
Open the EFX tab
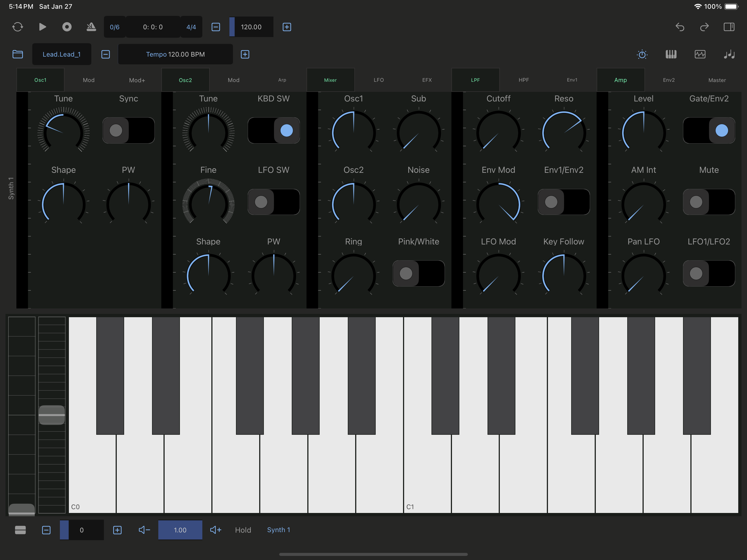coord(427,80)
